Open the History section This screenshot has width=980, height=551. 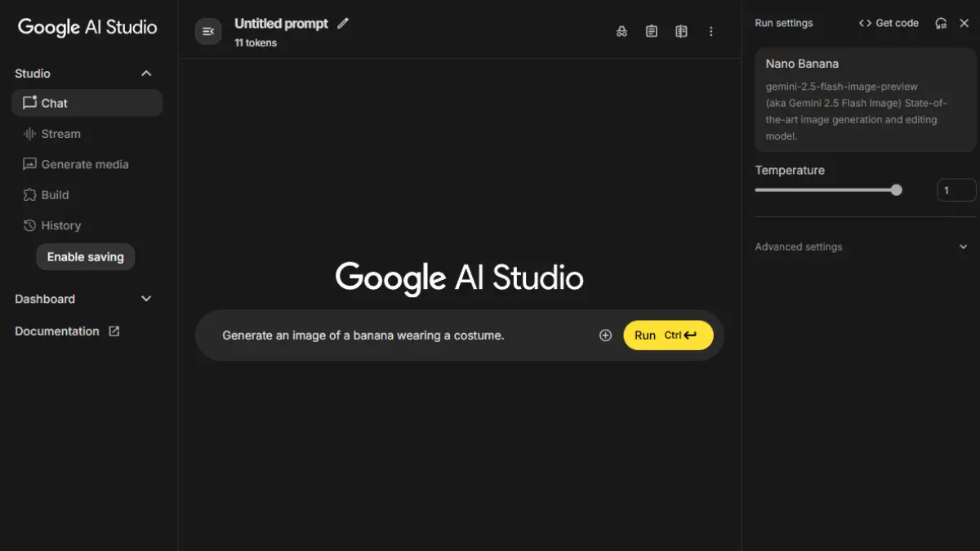(x=87, y=225)
